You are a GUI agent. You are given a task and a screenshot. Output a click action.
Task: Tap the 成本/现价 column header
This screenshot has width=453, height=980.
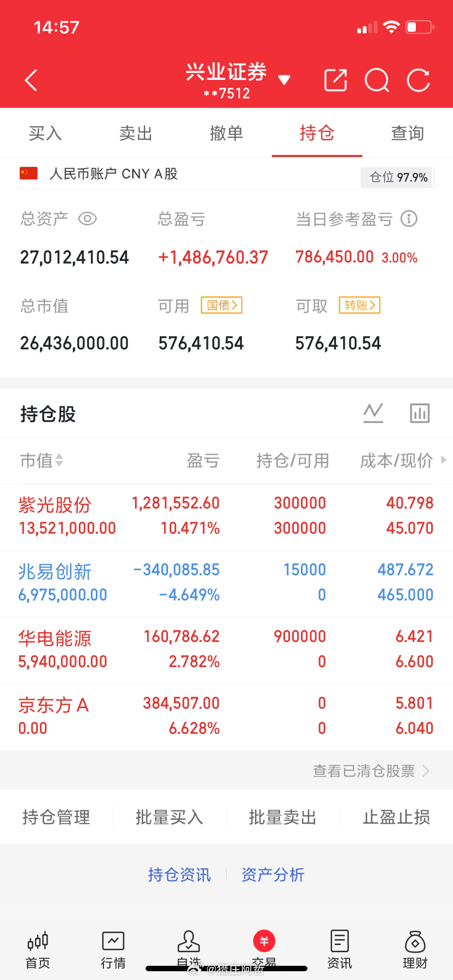point(397,460)
